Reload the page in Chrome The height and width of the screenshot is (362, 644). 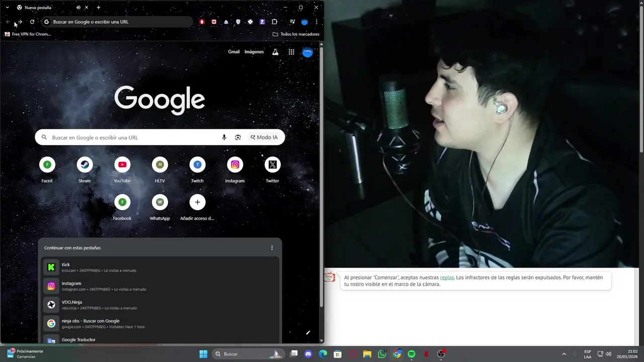click(32, 22)
